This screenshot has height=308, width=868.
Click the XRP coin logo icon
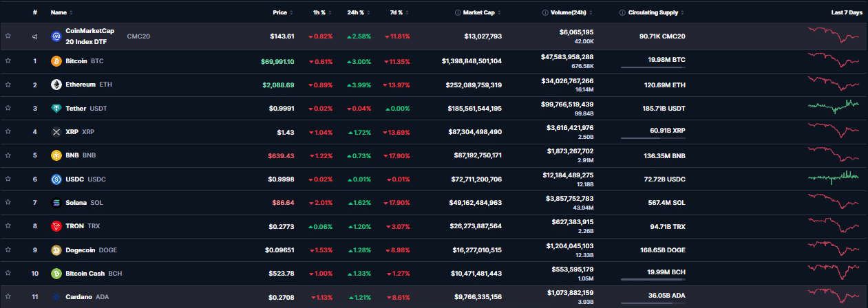[x=56, y=132]
